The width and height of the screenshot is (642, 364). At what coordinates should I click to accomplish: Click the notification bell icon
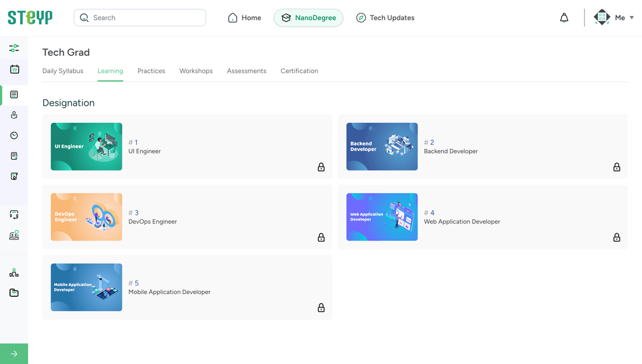[564, 18]
